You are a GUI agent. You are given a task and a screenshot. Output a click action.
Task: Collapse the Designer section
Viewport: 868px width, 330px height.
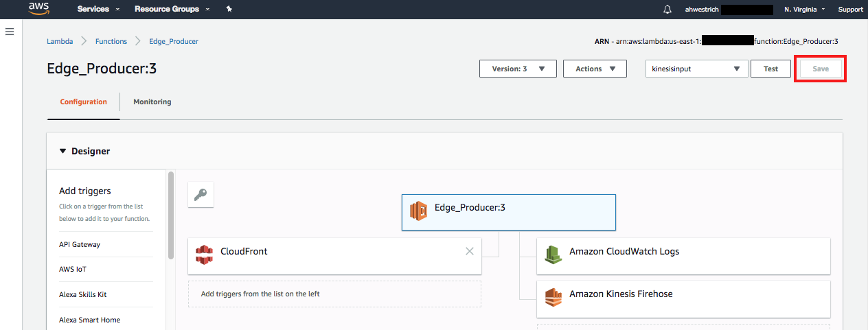(x=63, y=151)
